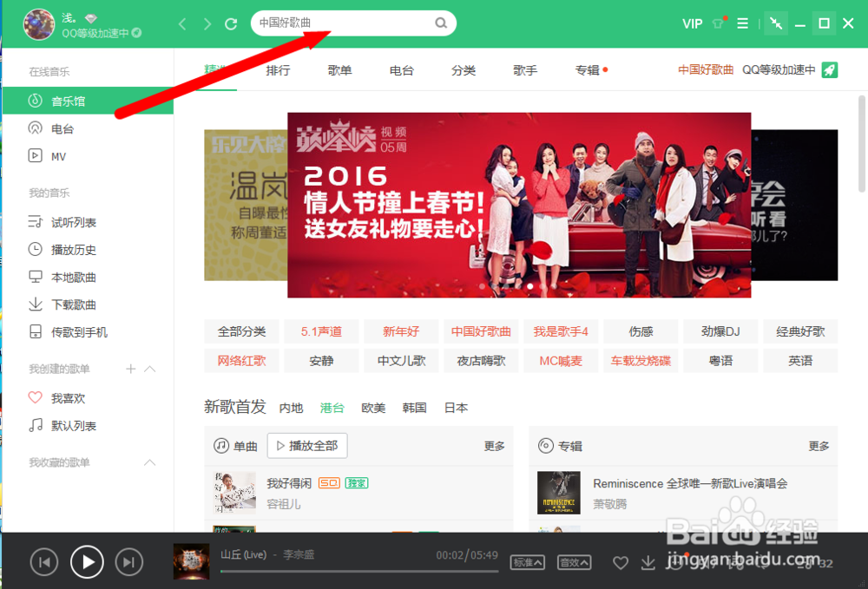Open the 标准 audio quality dropdown
Screen dimensions: 868x589
pos(528,562)
